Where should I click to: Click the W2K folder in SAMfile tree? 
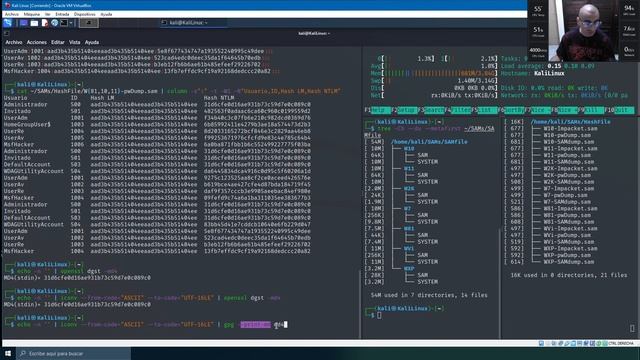tap(409, 189)
